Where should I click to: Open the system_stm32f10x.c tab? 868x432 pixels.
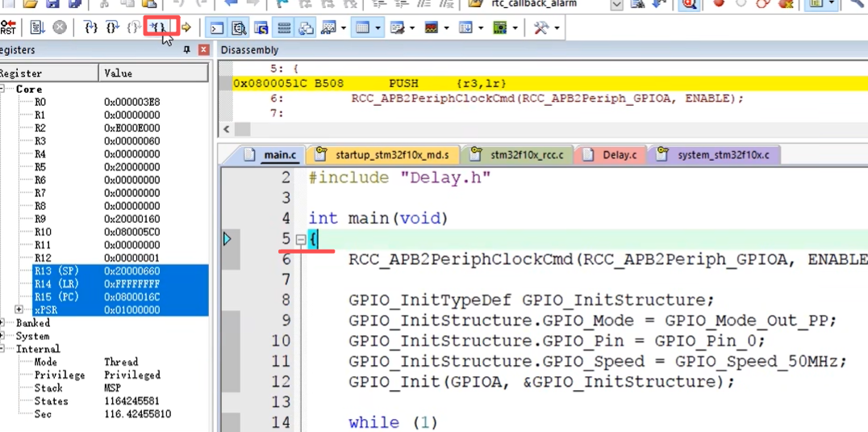click(x=716, y=154)
